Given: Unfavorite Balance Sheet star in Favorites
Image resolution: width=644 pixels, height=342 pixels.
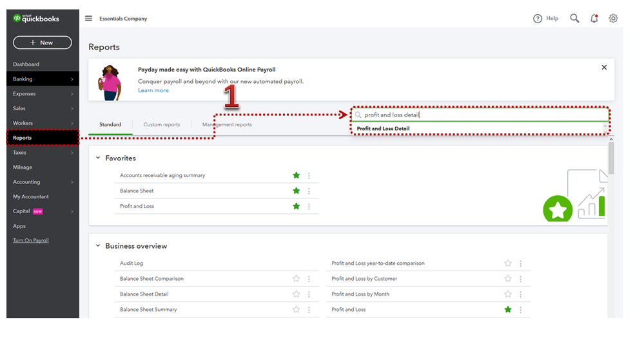Looking at the screenshot, I should (x=296, y=191).
